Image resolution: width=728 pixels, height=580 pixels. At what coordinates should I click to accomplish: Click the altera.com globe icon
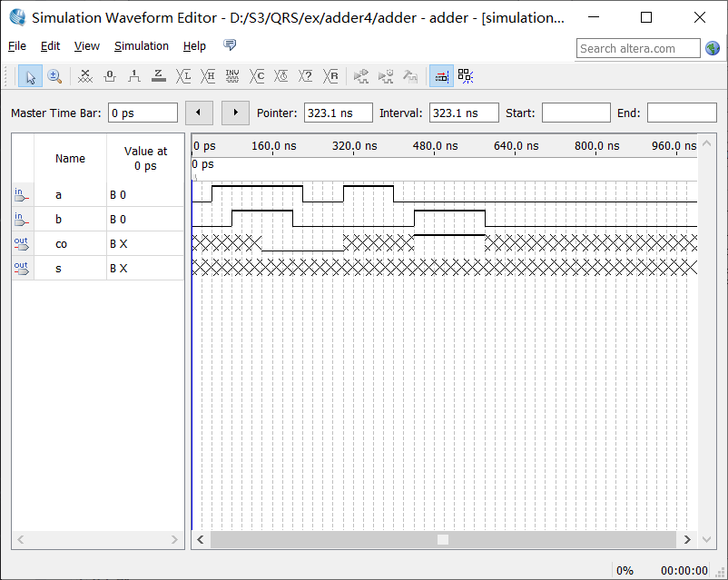coord(713,48)
